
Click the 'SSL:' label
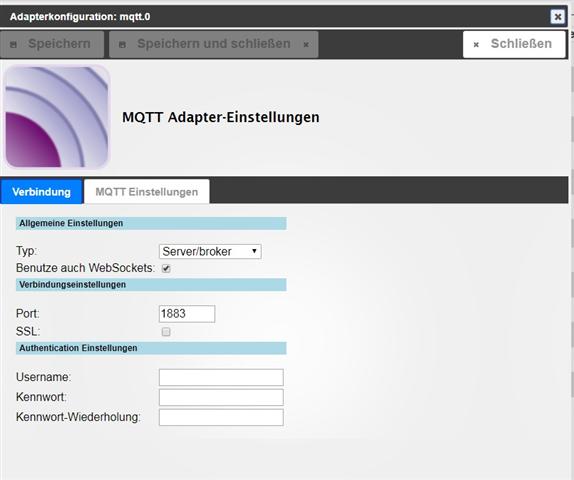coord(28,332)
